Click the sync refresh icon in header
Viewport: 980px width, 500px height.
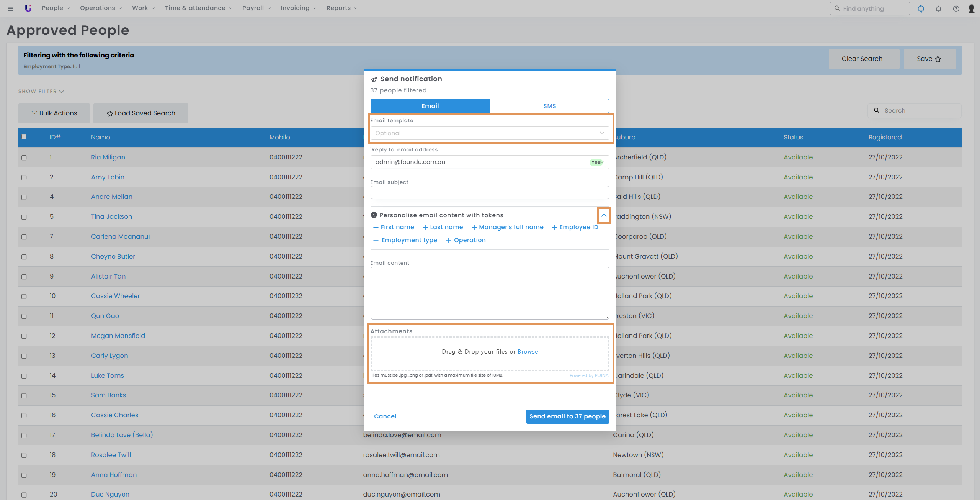[x=921, y=8]
